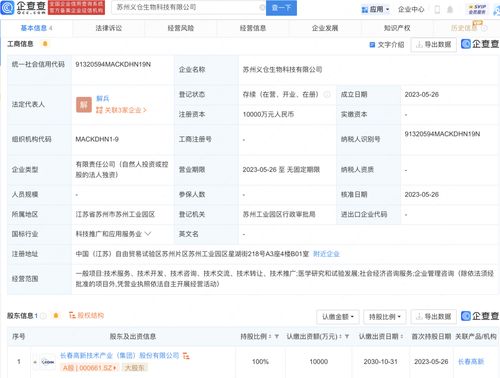Click the bell icon next to 工商信息

45,44
